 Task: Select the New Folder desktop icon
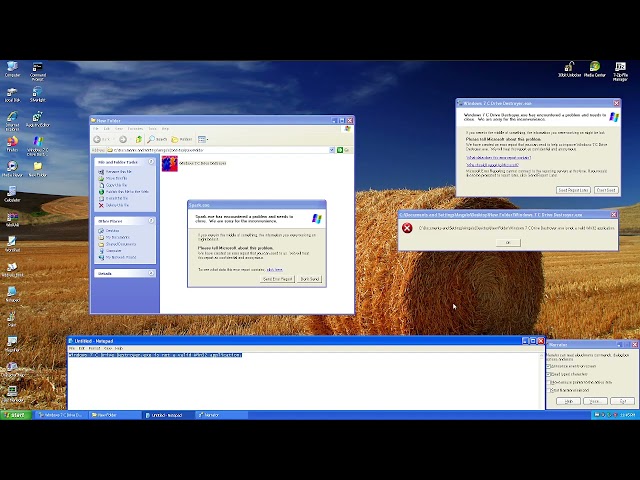[38, 169]
